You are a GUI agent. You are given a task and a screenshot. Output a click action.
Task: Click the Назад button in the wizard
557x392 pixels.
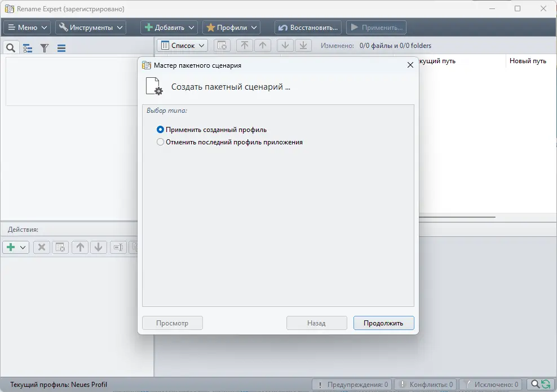tap(316, 323)
